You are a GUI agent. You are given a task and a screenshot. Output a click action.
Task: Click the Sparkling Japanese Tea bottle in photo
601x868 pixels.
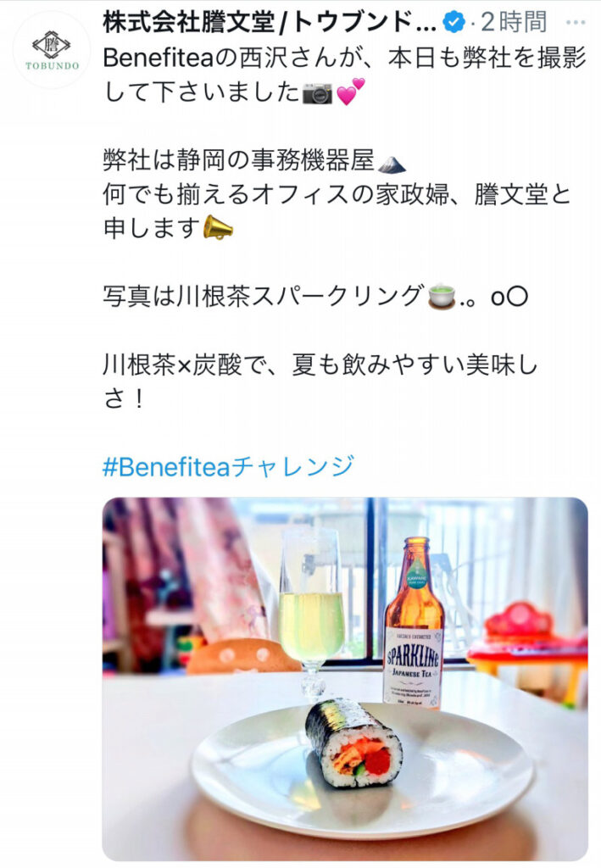pos(414,622)
